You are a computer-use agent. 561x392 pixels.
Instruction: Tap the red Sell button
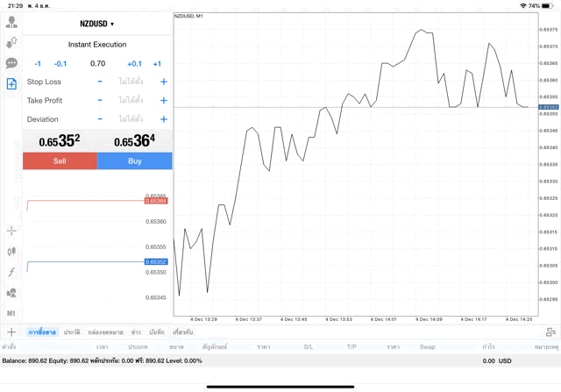pyautogui.click(x=60, y=161)
